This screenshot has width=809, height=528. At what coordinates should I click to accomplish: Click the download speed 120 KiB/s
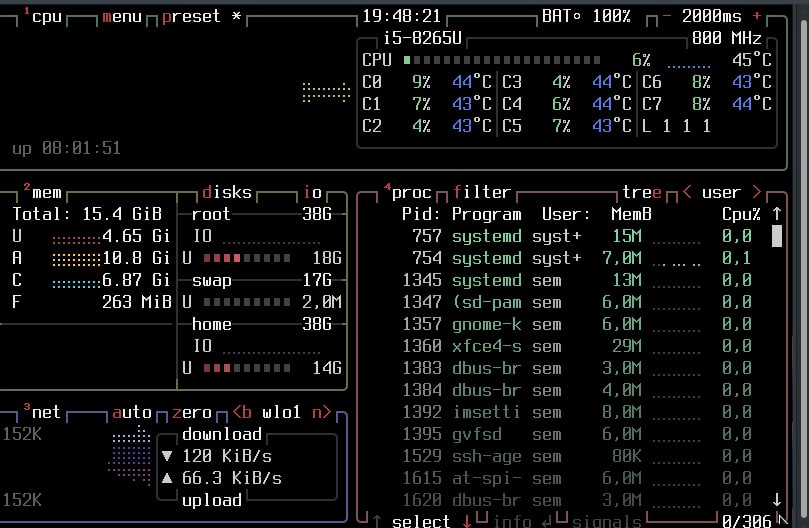point(227,456)
